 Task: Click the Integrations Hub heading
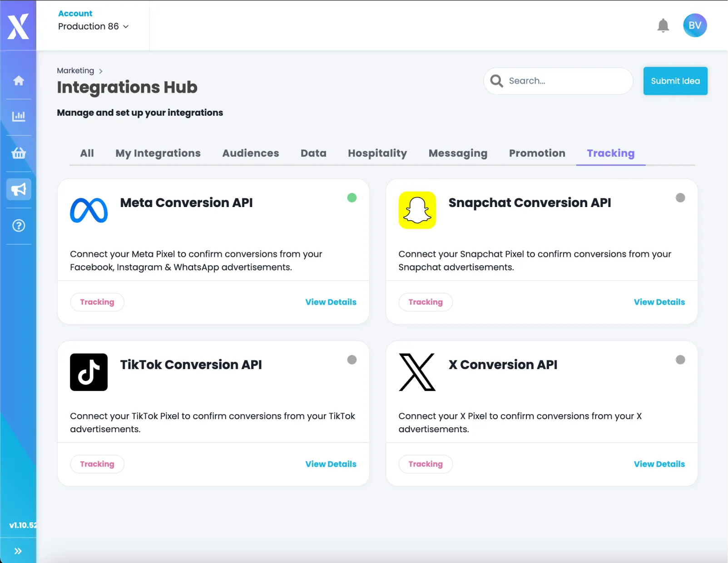[x=127, y=87]
